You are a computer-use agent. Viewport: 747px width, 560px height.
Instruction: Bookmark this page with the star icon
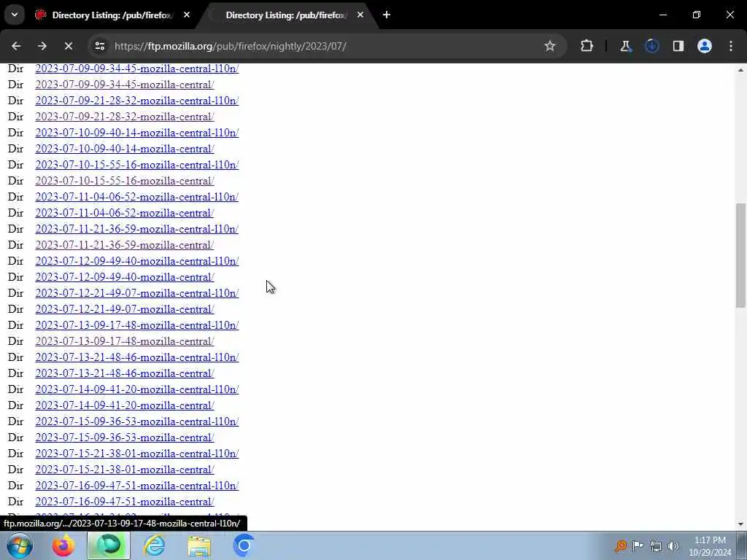coord(550,46)
